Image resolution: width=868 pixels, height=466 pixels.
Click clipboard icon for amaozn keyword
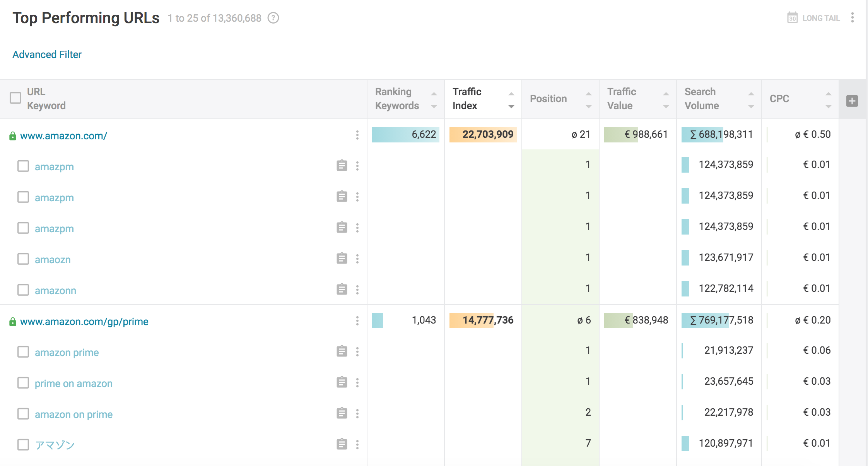pyautogui.click(x=342, y=259)
